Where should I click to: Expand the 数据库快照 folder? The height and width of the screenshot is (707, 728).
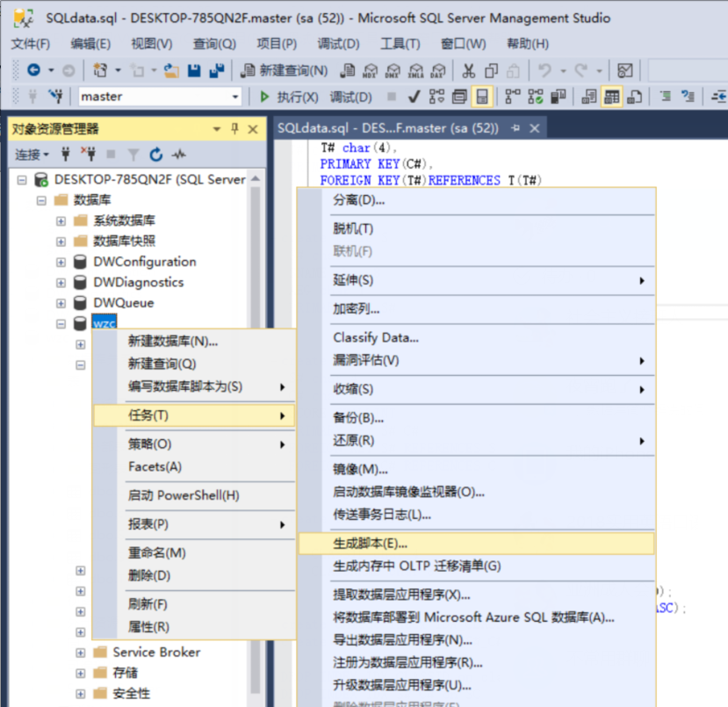coord(61,242)
